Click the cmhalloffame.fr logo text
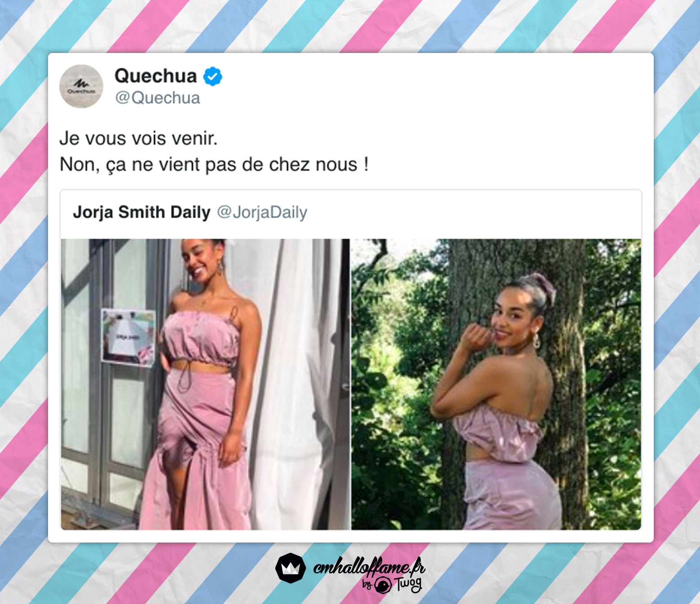700x604 pixels. 369,567
